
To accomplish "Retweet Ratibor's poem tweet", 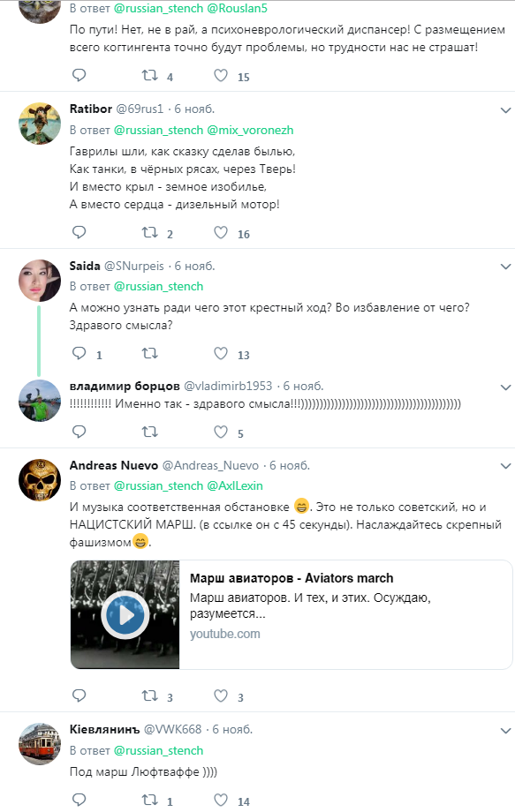I will pos(150,232).
